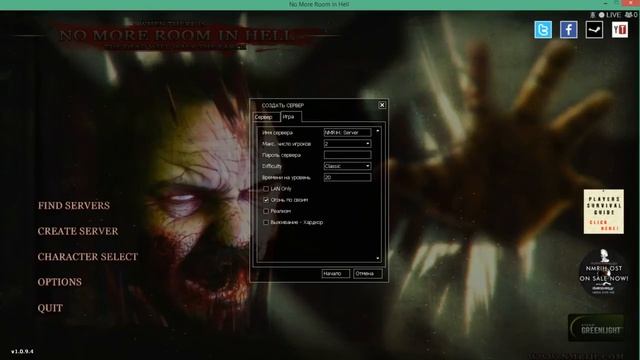Open the Steam community icon

(x=594, y=30)
